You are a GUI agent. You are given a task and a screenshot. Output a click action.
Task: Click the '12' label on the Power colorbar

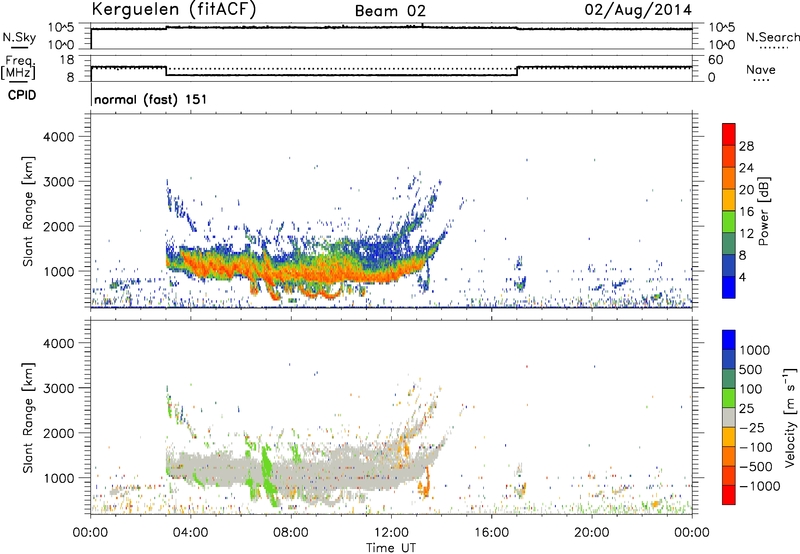click(746, 234)
